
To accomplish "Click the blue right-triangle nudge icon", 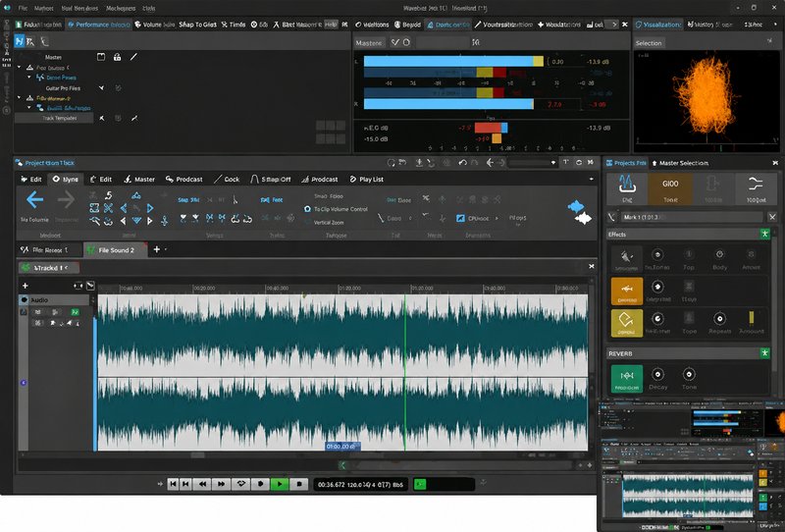I will tap(150, 208).
